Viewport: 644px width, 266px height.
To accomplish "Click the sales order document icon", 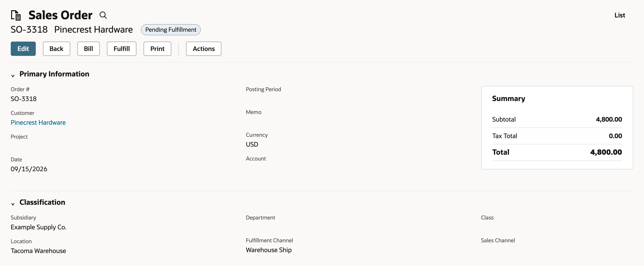I will [16, 15].
